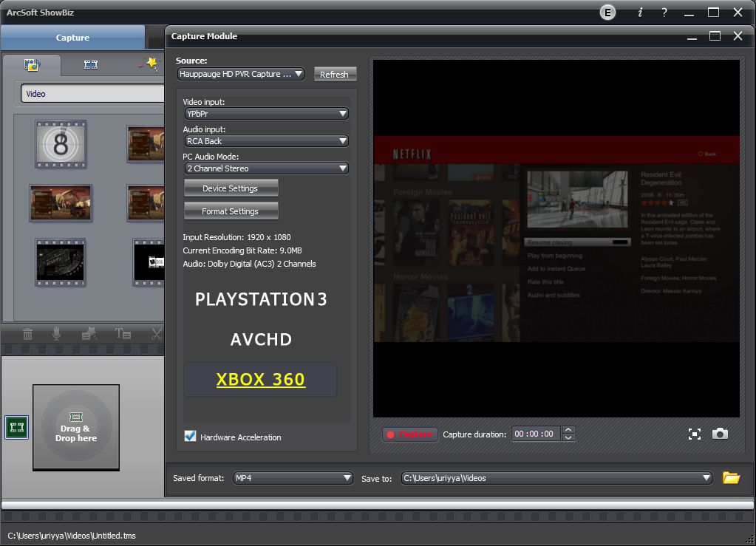Viewport: 756px width, 546px height.
Task: Click the Drag & Drop here storyboard slot
Action: click(76, 427)
